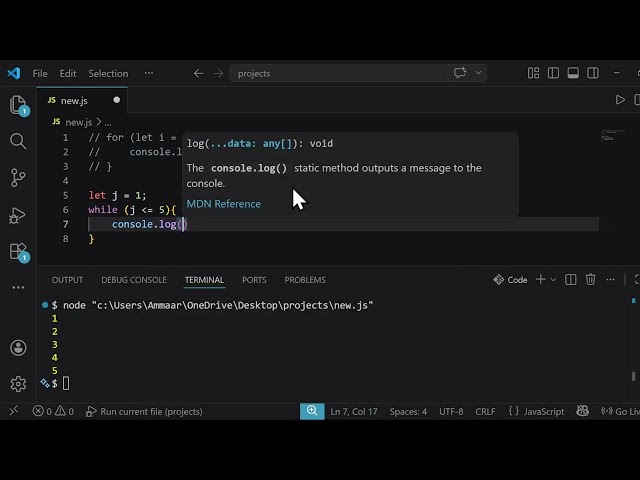Open Customize Layout icon
Image resolution: width=640 pixels, height=480 pixels.
coord(533,73)
